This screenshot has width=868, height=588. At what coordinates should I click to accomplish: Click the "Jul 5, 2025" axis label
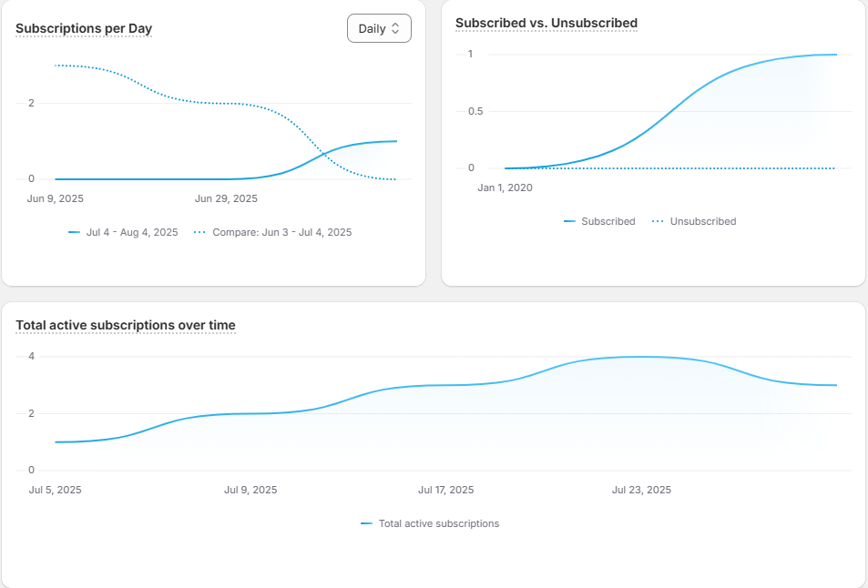click(x=56, y=490)
